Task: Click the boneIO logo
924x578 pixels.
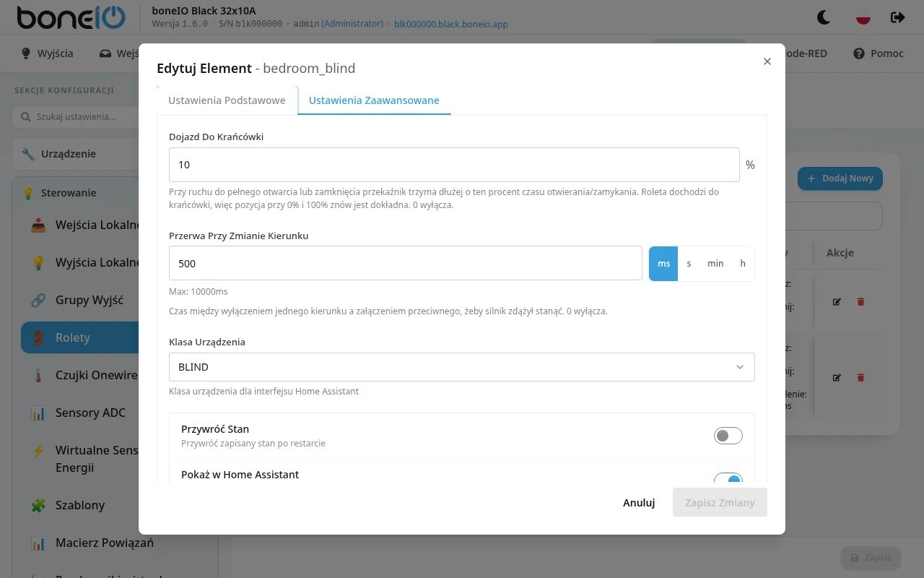Action: pos(71,17)
